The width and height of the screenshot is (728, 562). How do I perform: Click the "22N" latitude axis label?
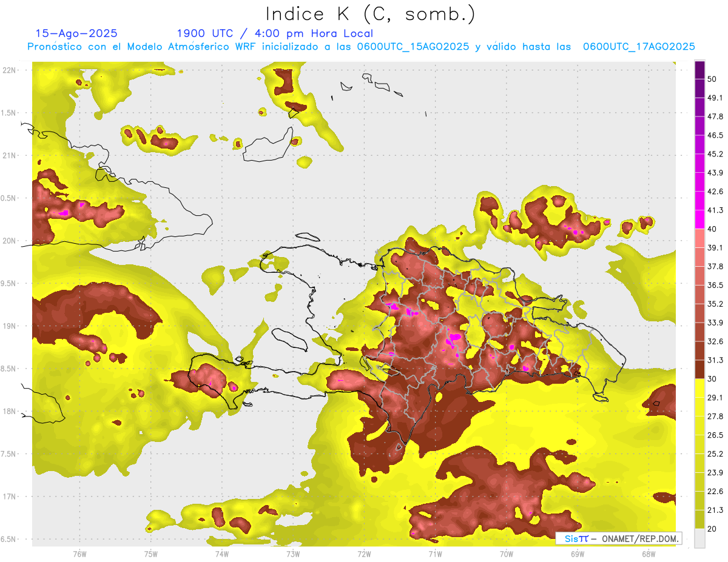(x=9, y=70)
